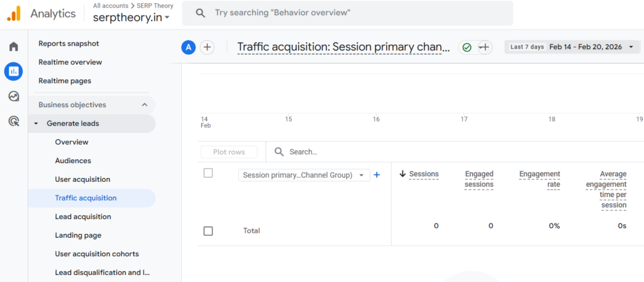Select Realtime overview in the sidebar
The width and height of the screenshot is (644, 282).
pyautogui.click(x=70, y=62)
